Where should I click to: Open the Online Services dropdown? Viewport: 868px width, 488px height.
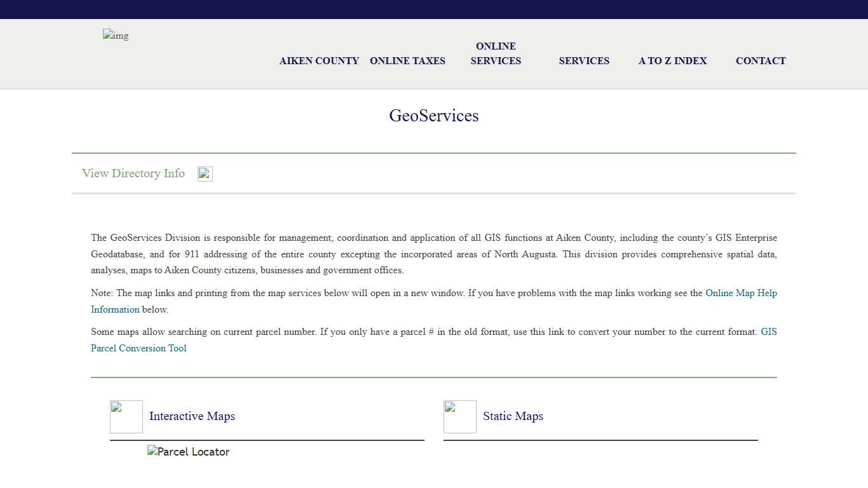(496, 53)
